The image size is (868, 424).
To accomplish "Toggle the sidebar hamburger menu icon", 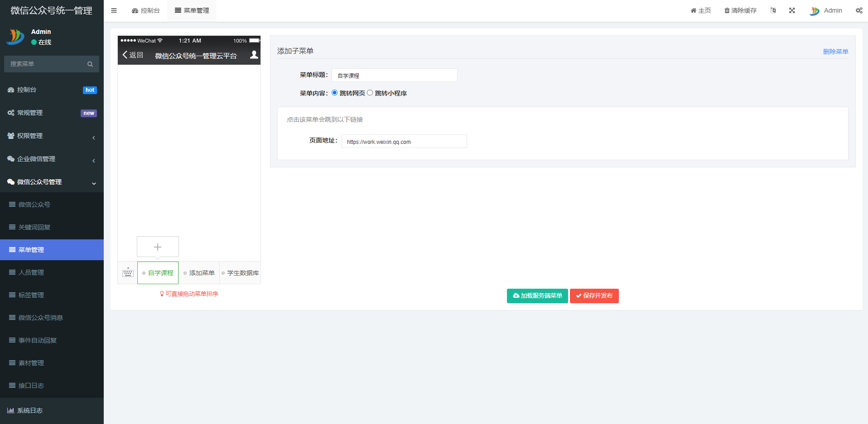I will 114,10.
